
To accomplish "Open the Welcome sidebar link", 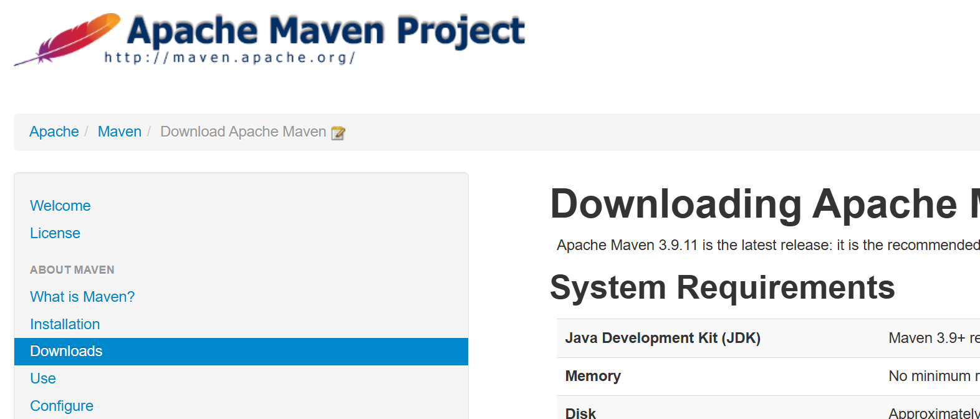I will click(x=60, y=206).
